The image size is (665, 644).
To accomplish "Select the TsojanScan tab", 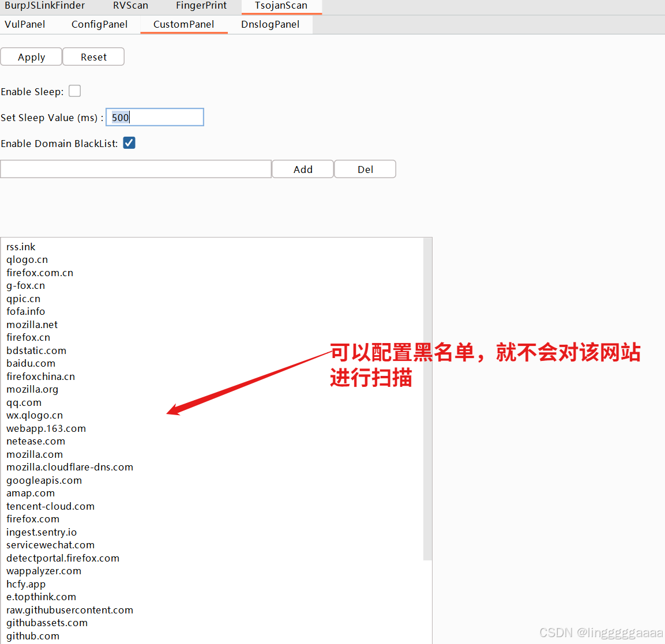I will click(x=281, y=6).
